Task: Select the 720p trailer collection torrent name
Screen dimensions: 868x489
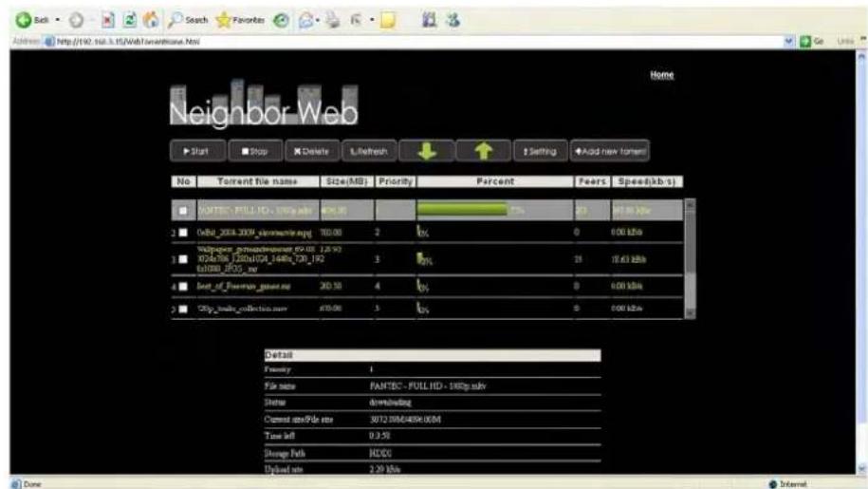Action: pos(243,309)
